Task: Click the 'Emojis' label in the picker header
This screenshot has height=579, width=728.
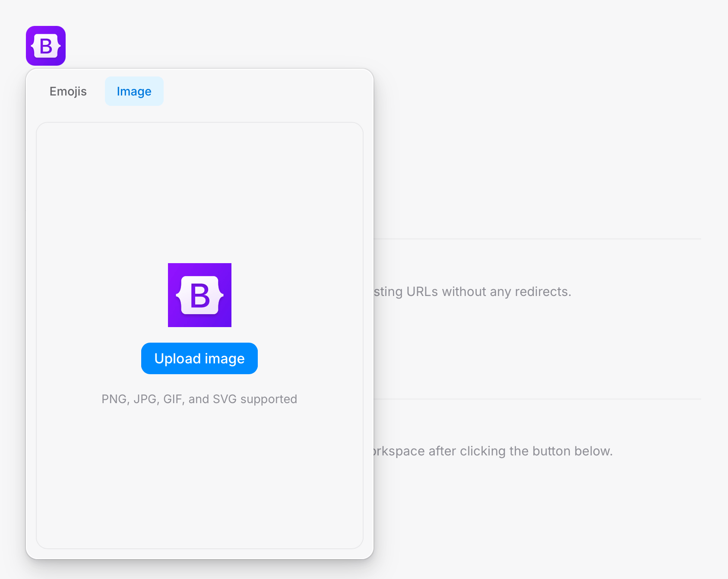Action: [68, 91]
